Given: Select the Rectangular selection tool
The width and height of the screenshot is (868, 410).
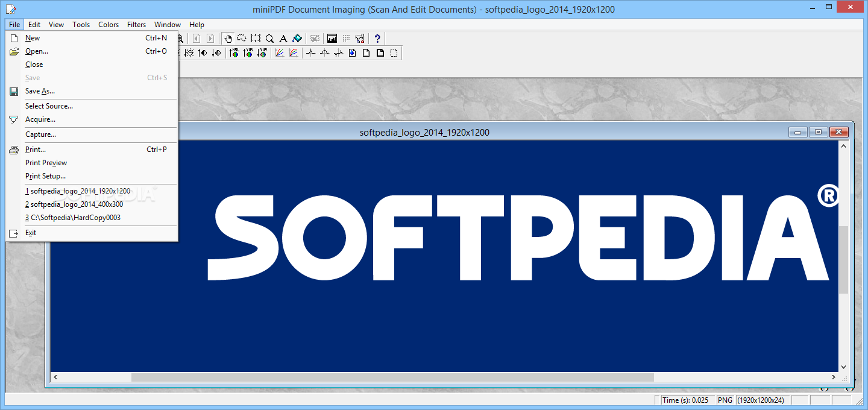Looking at the screenshot, I should point(256,38).
